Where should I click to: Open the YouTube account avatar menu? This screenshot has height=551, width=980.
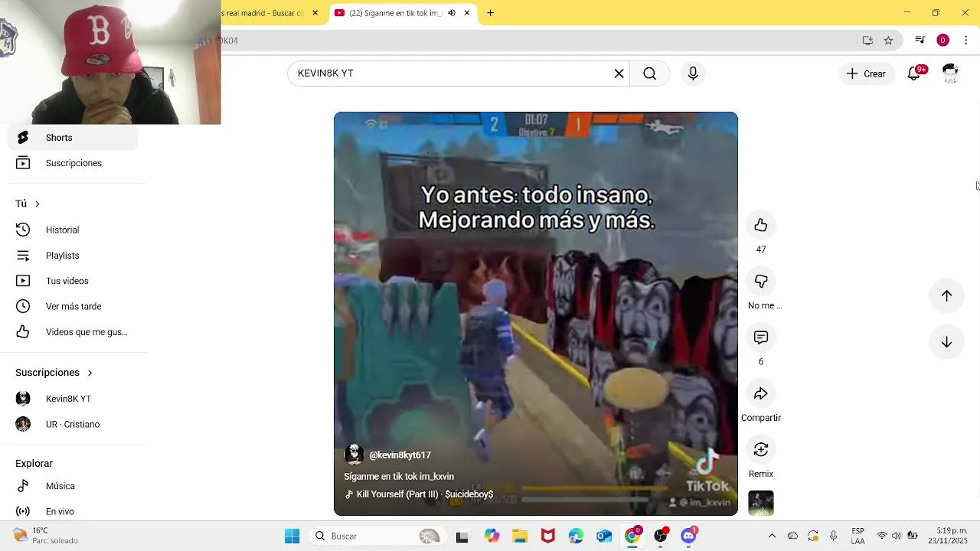(x=950, y=73)
